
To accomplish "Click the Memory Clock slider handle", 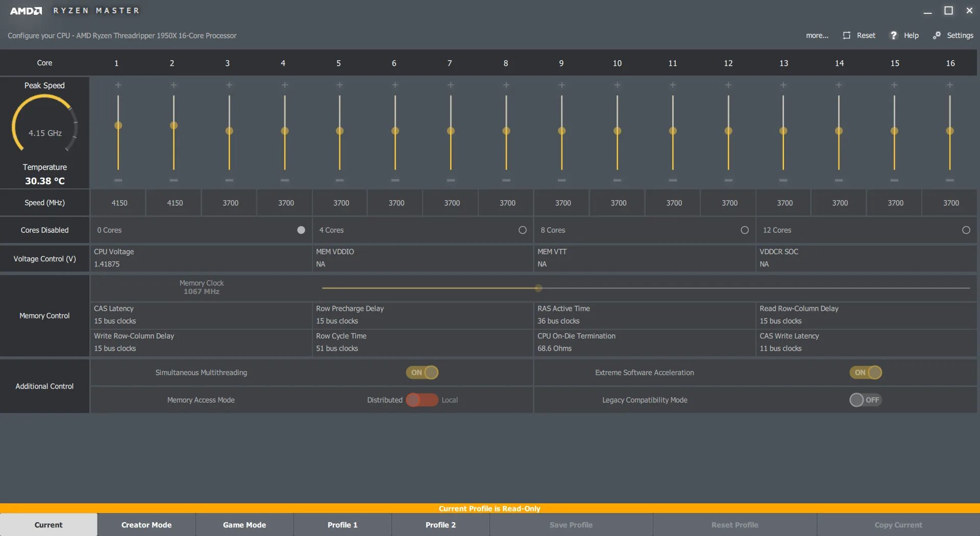I will (x=538, y=288).
